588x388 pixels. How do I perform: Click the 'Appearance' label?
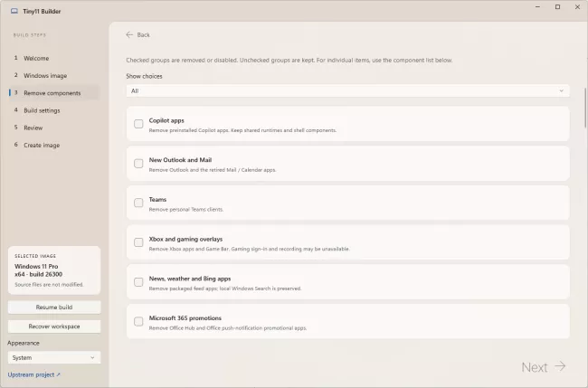coord(24,343)
